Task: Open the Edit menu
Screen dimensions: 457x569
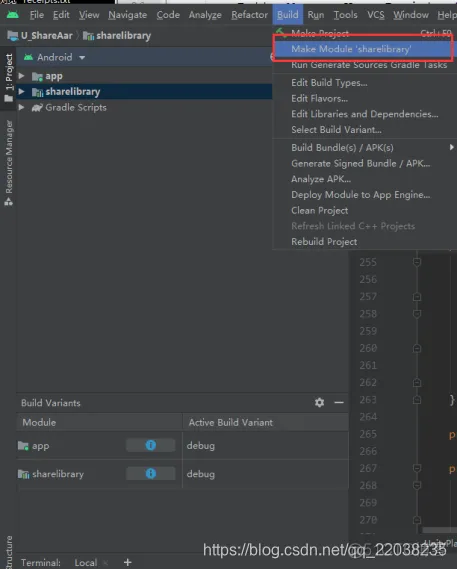Action: (x=61, y=15)
